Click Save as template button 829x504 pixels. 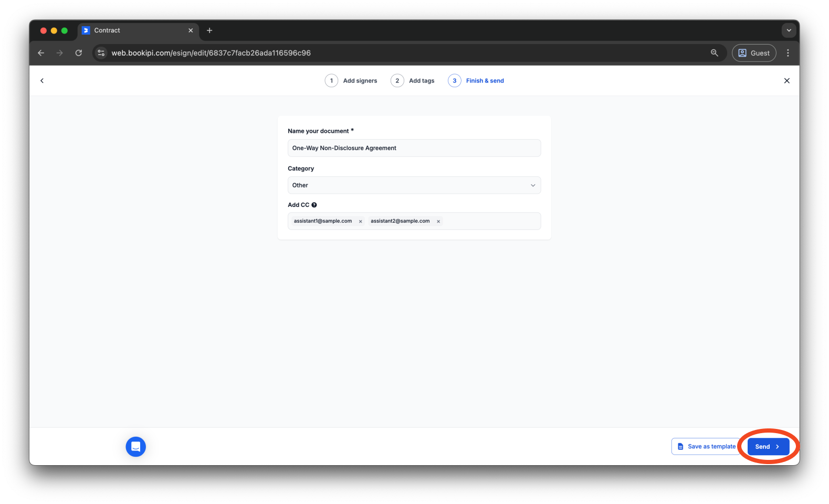[x=706, y=447]
